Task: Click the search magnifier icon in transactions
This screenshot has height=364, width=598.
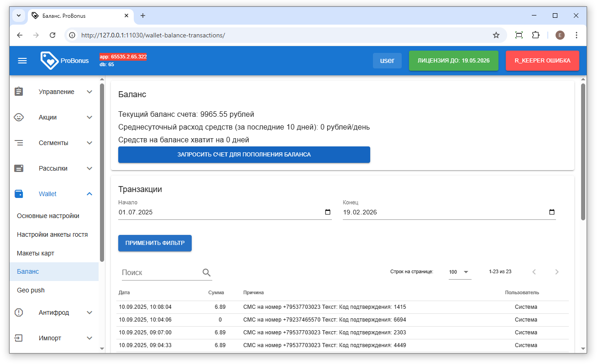Action: (x=206, y=272)
